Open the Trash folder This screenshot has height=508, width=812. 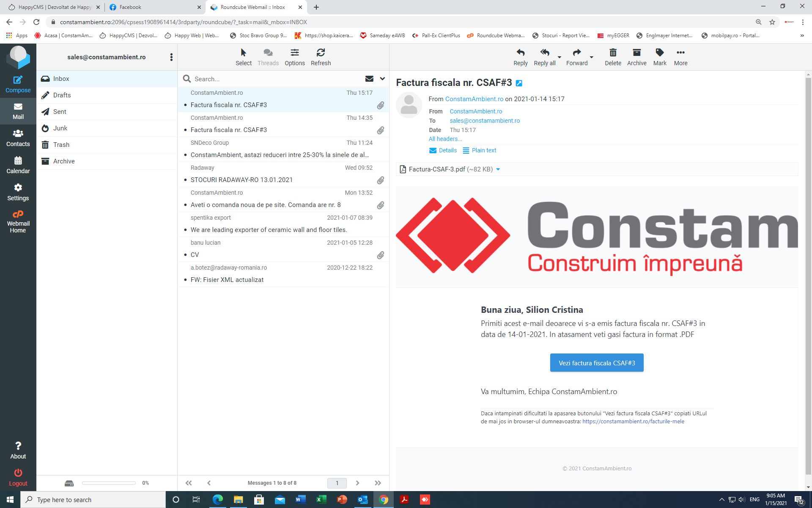(x=107, y=145)
